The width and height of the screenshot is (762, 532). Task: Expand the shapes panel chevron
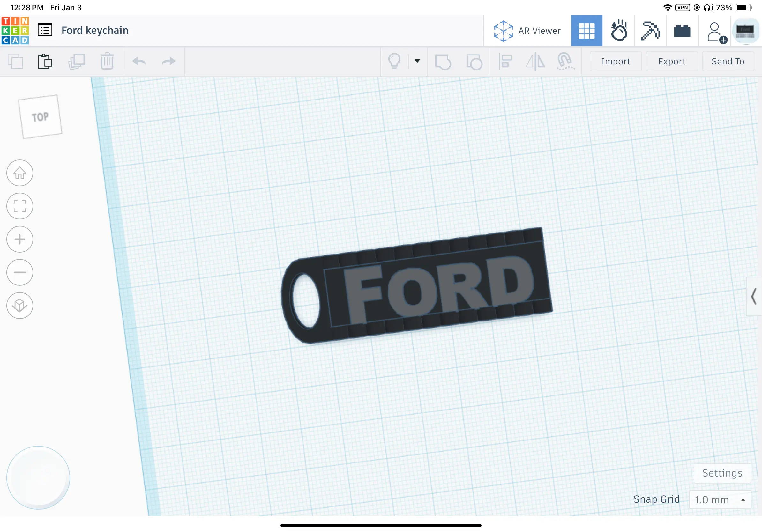point(754,296)
